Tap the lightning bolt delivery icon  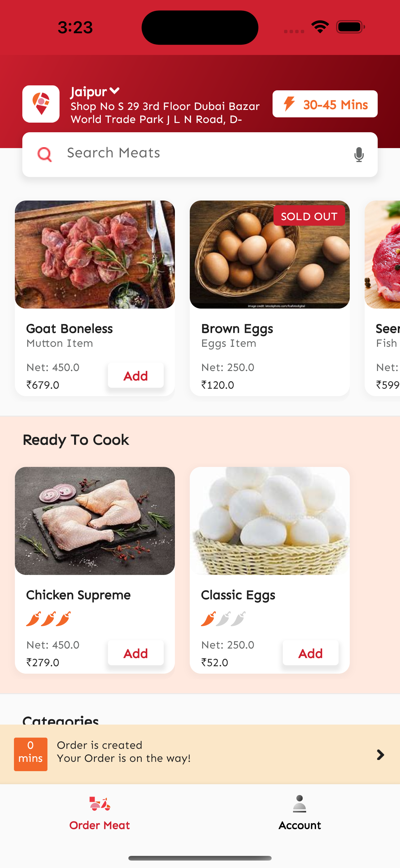(x=289, y=104)
